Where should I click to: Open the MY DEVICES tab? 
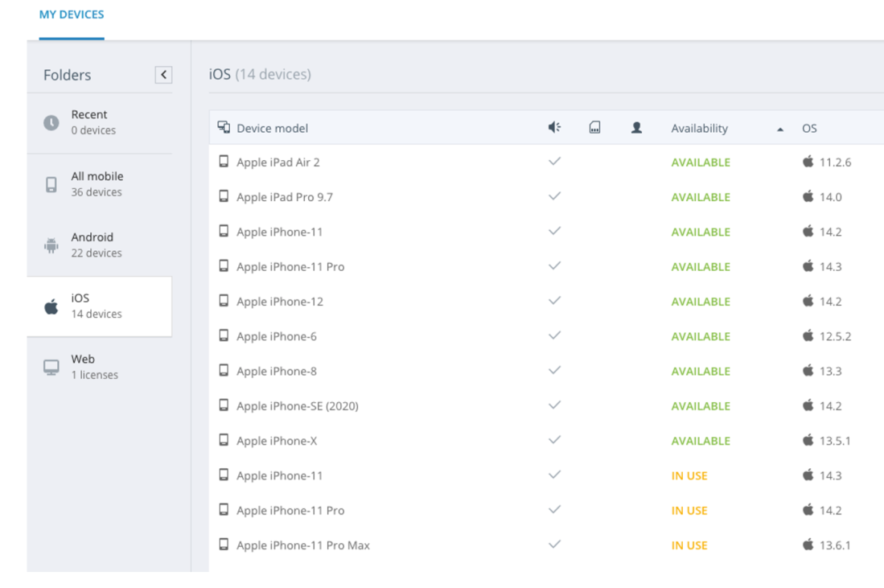point(72,15)
